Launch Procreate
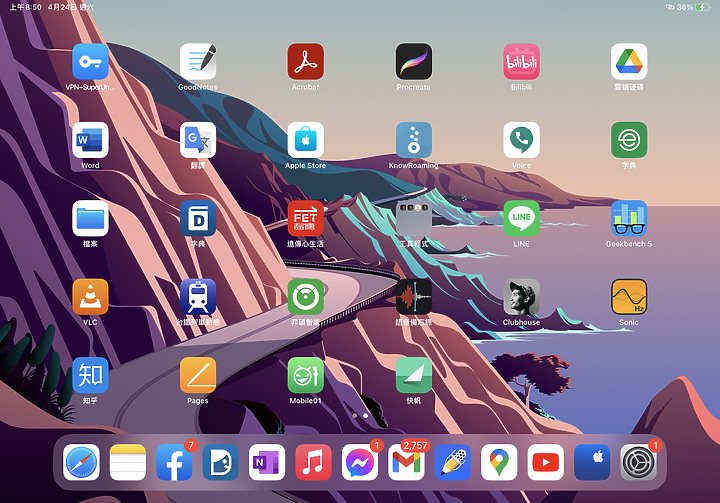 point(414,62)
